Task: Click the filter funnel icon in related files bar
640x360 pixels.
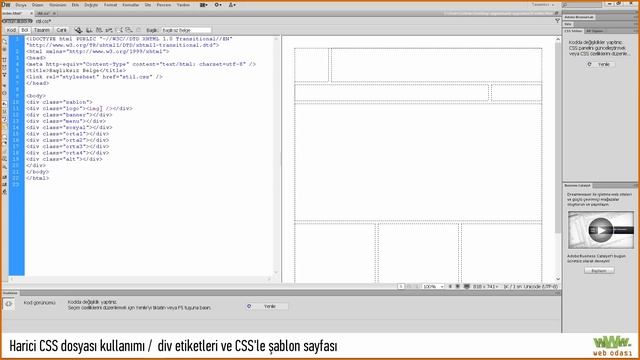Action: click(557, 21)
